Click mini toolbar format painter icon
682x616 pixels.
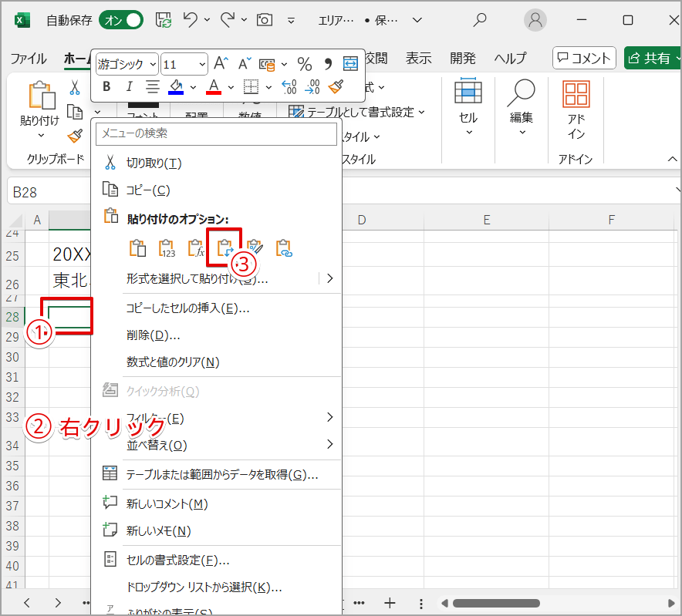coord(336,86)
